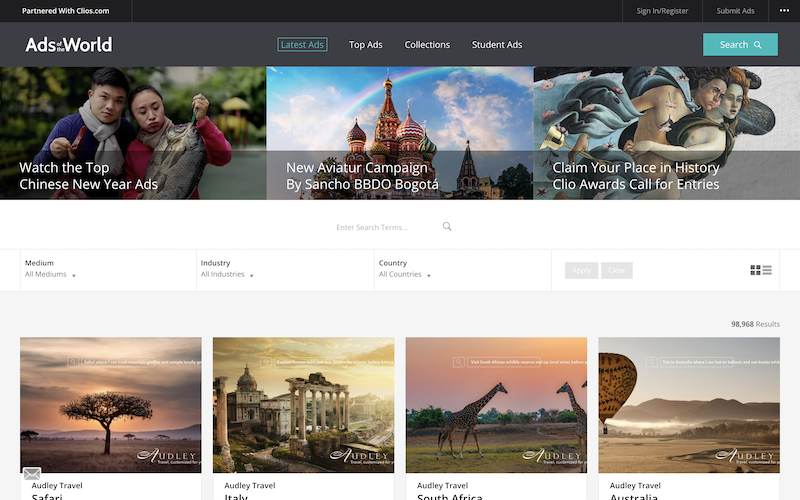Open the three-dot more options menu

[784, 11]
